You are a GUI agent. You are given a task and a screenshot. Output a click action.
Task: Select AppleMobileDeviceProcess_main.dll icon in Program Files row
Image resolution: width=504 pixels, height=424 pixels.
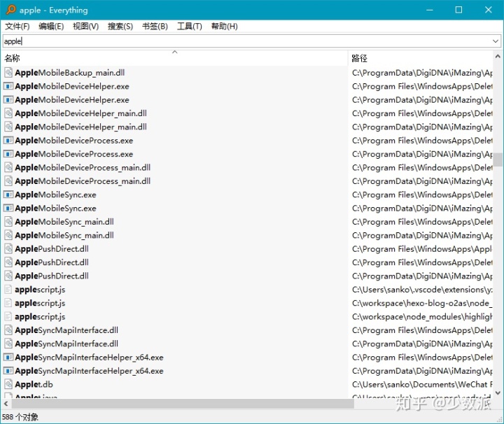pos(8,167)
